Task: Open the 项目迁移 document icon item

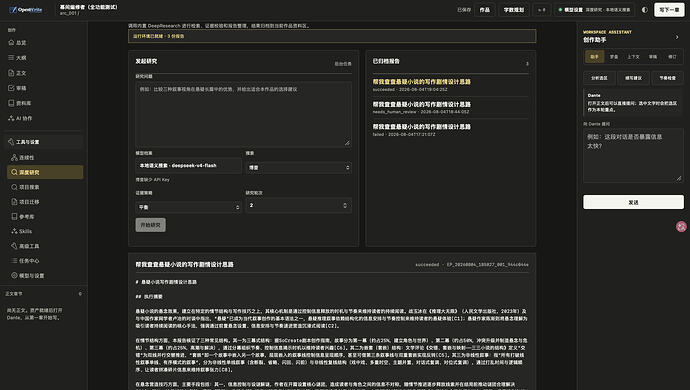Action: coord(15,202)
